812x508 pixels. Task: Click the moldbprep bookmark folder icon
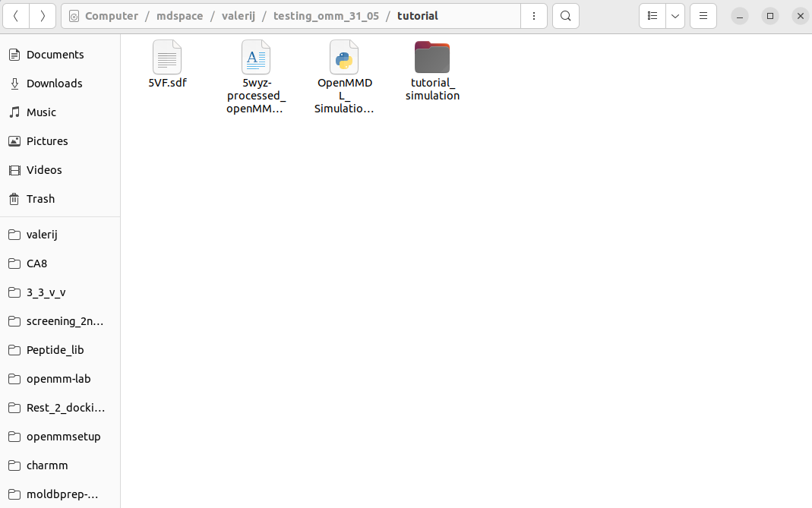[14, 494]
